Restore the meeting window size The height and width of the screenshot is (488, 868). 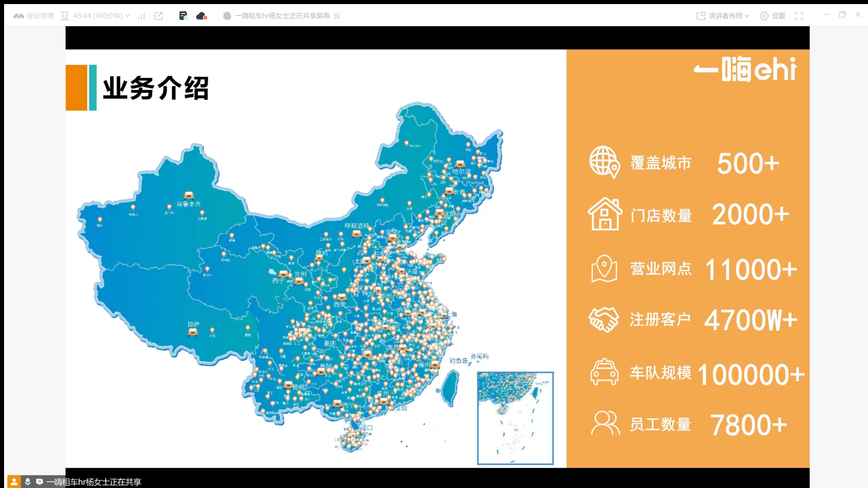(x=842, y=14)
